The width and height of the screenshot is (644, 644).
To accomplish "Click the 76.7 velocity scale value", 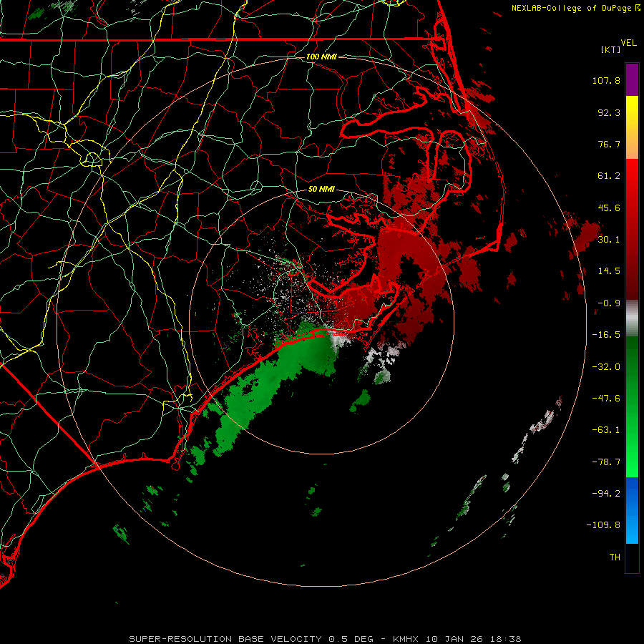I will coord(609,144).
